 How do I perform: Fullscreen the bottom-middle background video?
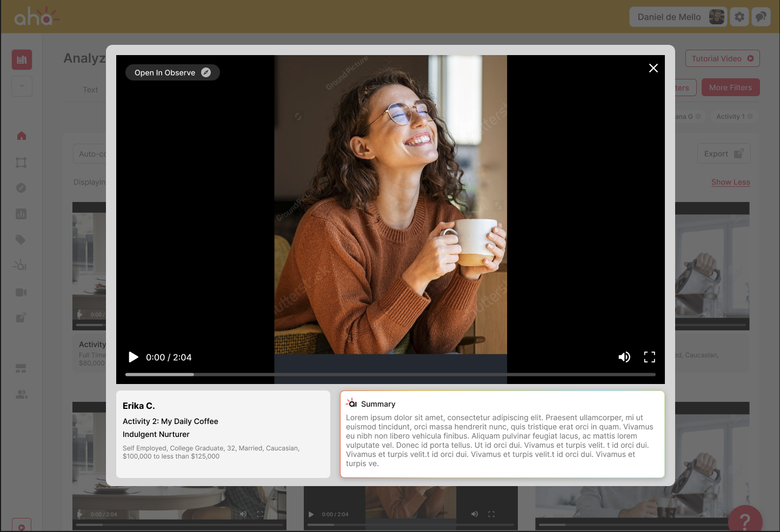[491, 514]
